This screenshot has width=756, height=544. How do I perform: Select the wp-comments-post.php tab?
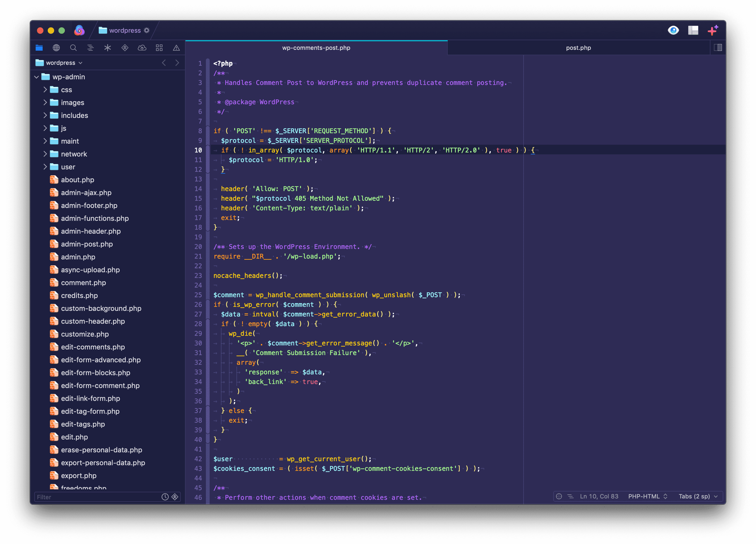click(316, 48)
